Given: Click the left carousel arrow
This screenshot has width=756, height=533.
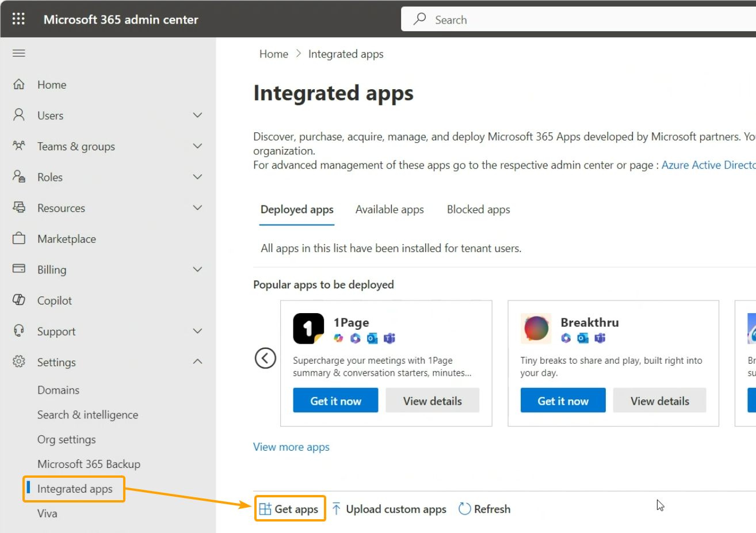Looking at the screenshot, I should (x=265, y=358).
